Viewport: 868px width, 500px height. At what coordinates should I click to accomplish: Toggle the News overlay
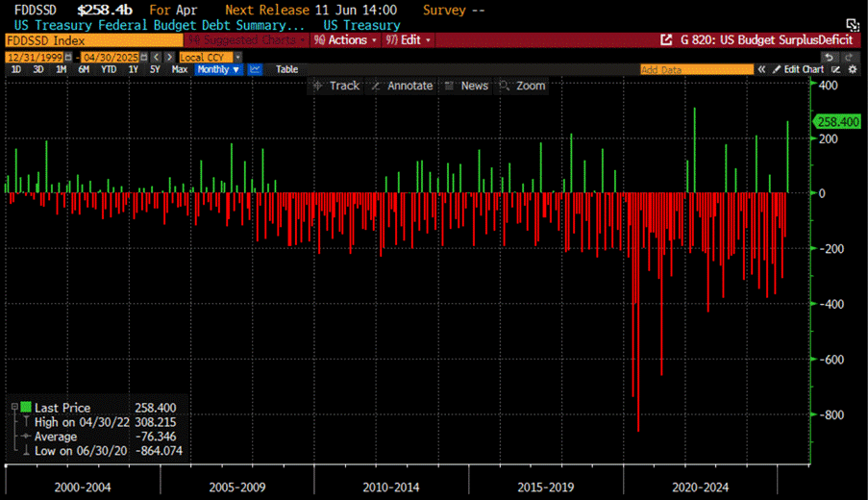(466, 86)
